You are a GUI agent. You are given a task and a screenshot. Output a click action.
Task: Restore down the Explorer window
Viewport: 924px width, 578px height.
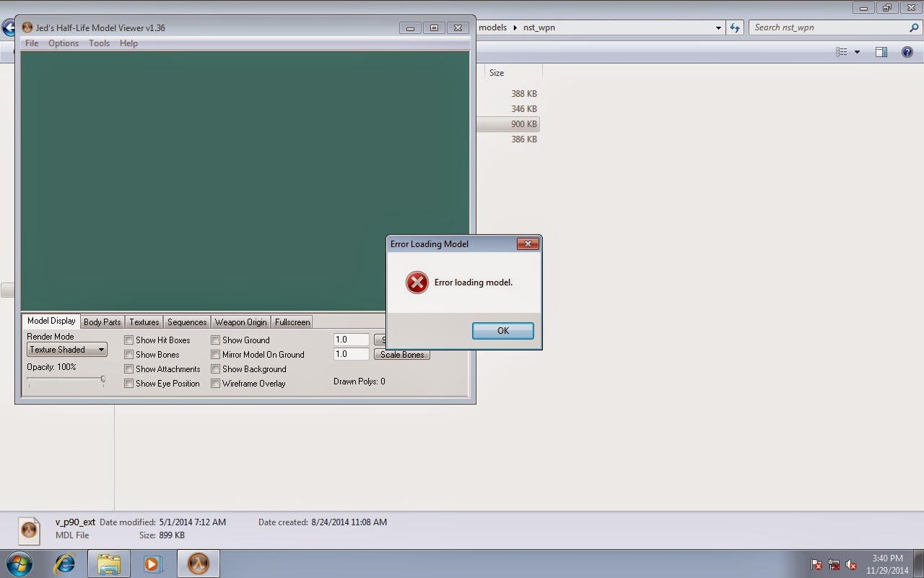click(x=887, y=8)
